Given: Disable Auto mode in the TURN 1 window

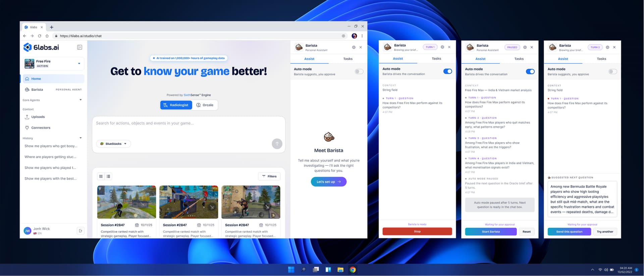Looking at the screenshot, I should [447, 71].
